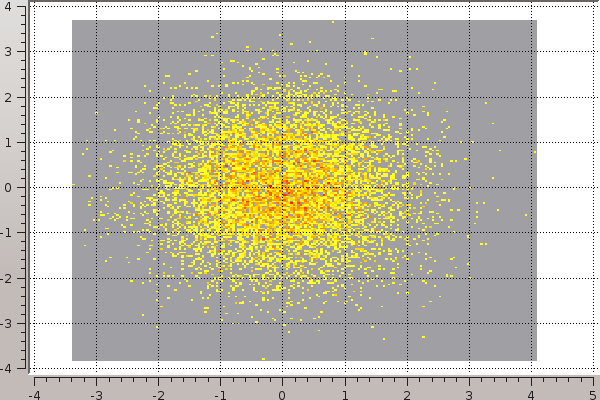Click the origin grid intersection of the histogram

click(x=282, y=187)
